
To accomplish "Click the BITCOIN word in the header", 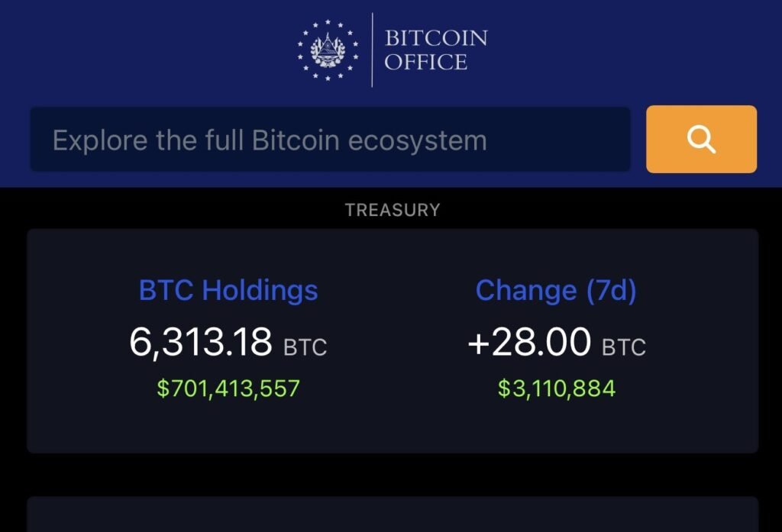I will pos(436,38).
